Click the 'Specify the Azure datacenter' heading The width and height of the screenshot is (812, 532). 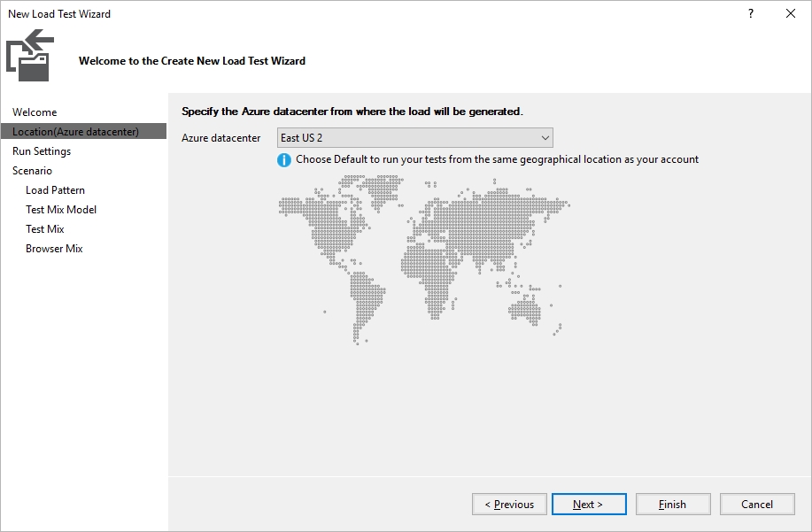[x=352, y=112]
